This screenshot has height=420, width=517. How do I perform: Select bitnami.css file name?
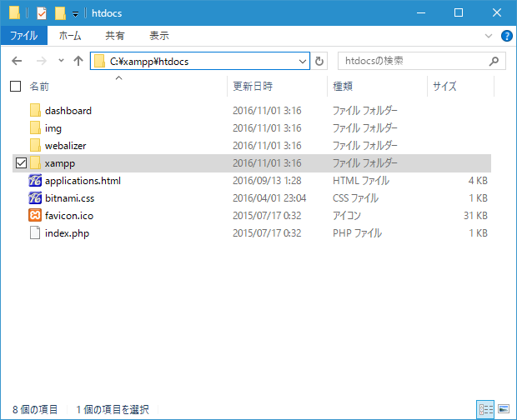pyautogui.click(x=69, y=198)
